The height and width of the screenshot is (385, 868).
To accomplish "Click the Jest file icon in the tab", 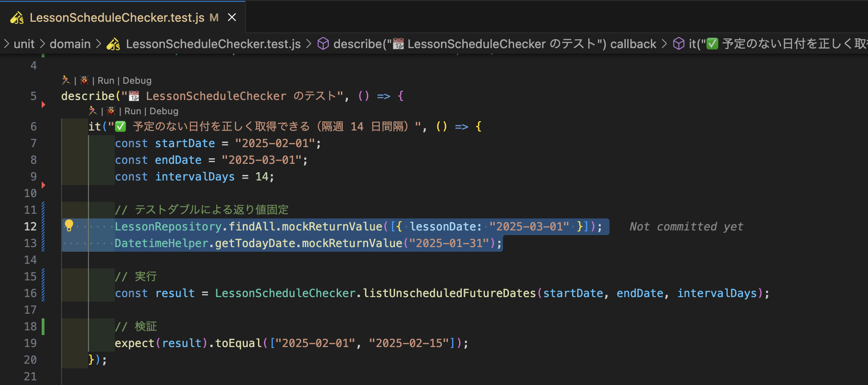I will point(17,18).
